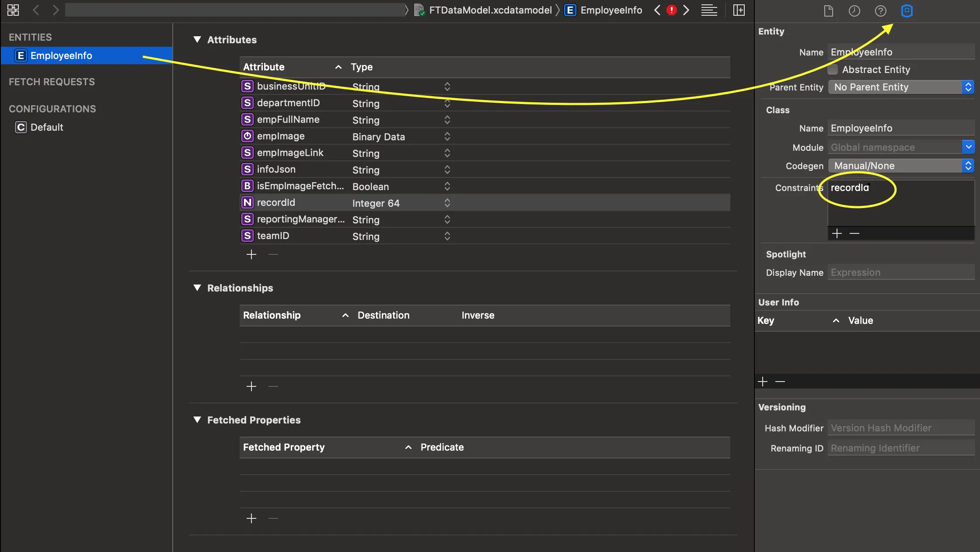Click the add editor split icon
This screenshot has width=980, height=552.
point(739,10)
